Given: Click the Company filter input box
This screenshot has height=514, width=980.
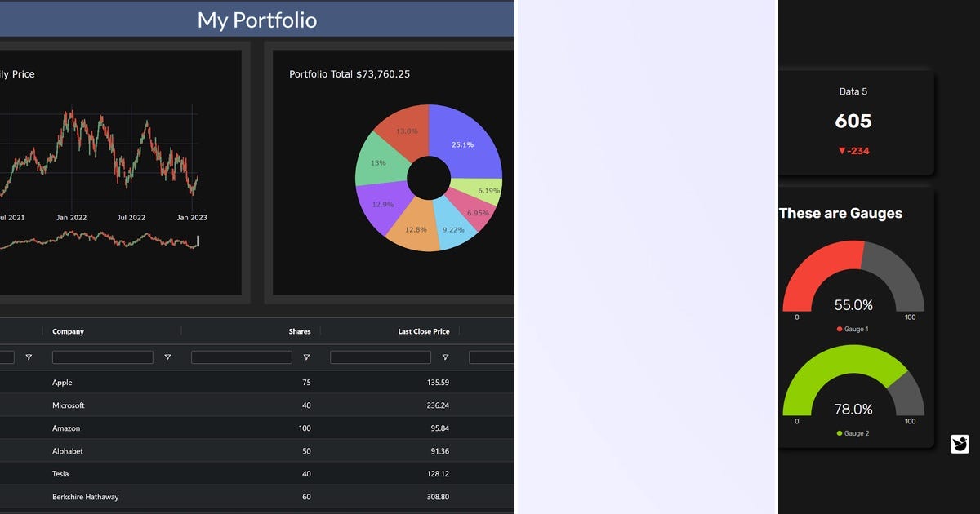Looking at the screenshot, I should (101, 357).
